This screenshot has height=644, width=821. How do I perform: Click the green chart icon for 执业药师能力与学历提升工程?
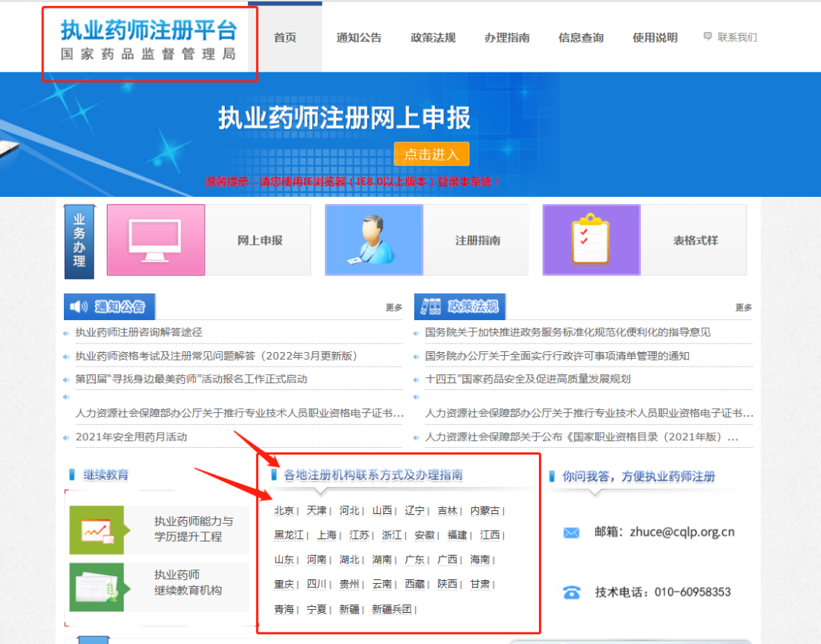pos(97,530)
